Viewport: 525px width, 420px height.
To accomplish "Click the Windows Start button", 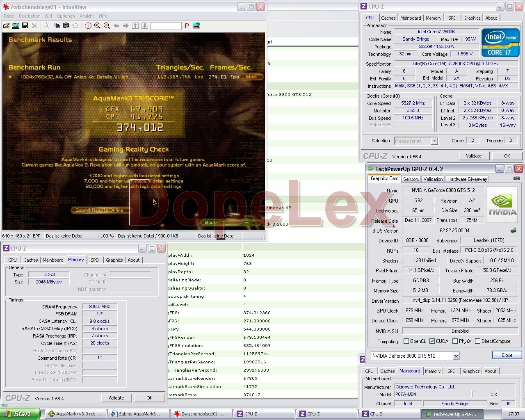I will 20,414.
